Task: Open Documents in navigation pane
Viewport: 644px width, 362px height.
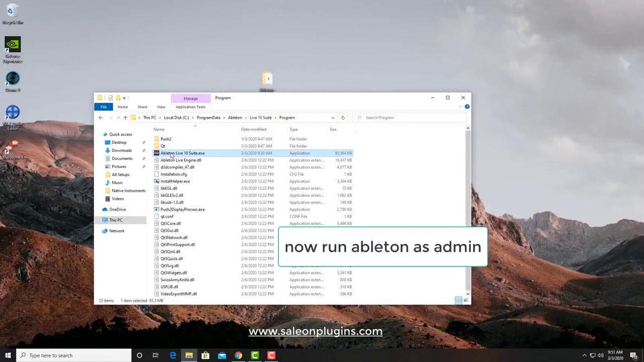Action: pos(122,158)
